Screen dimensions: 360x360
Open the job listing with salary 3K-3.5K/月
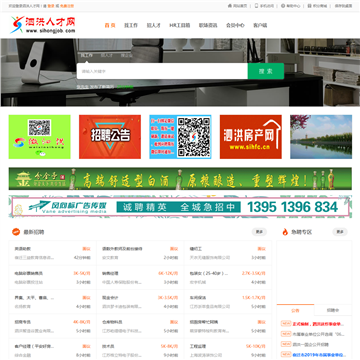[140, 302]
